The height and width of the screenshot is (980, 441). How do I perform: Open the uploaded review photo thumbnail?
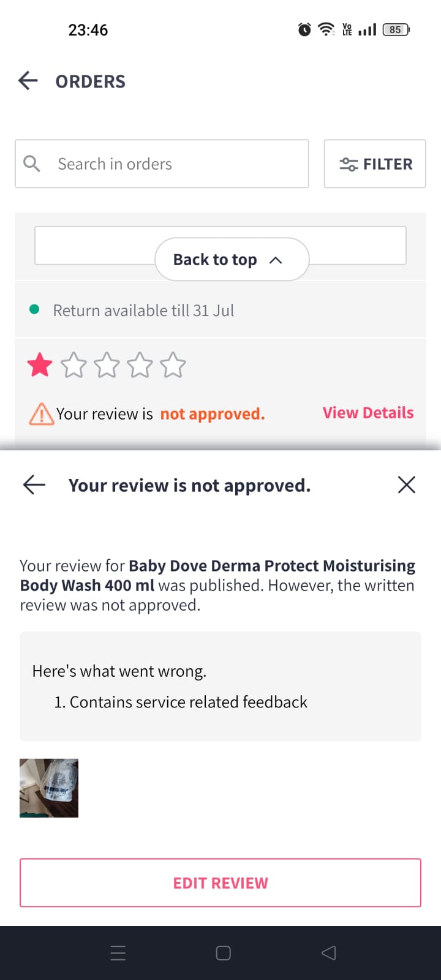49,788
